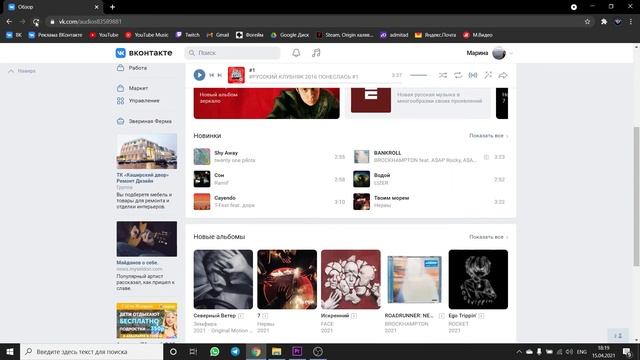Open Chrome extensions puzzle icon
The height and width of the screenshot is (360, 640).
604,22
